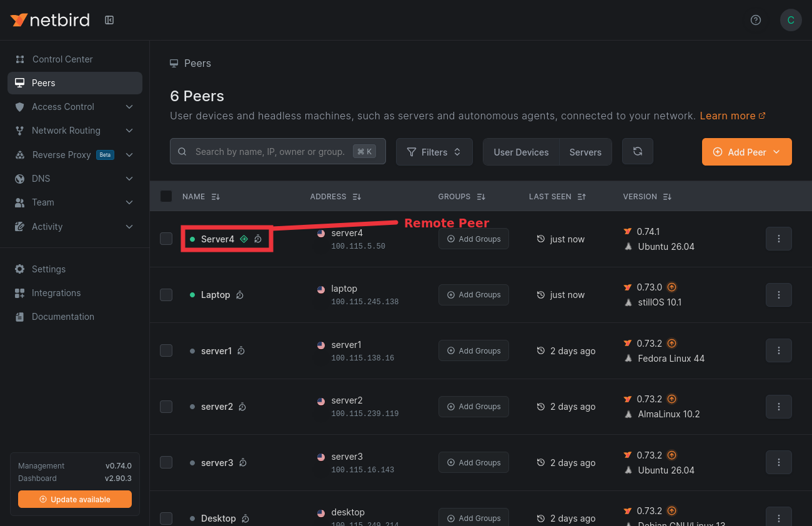Open the Laptop peer name
This screenshot has height=526, width=812.
pyautogui.click(x=215, y=295)
